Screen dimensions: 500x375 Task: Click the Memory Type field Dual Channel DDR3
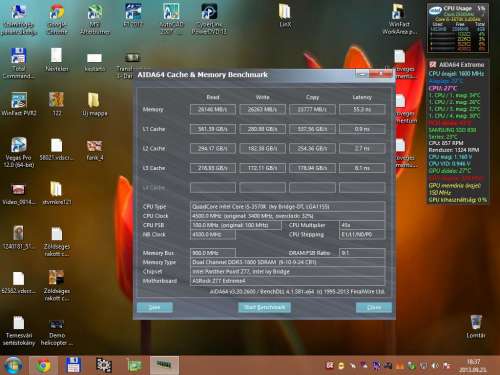tap(287, 262)
